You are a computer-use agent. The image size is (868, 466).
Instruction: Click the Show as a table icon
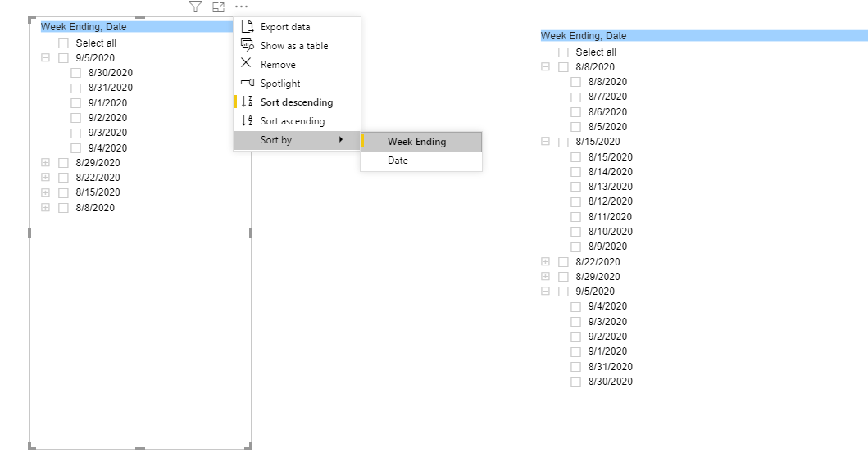[x=247, y=45]
